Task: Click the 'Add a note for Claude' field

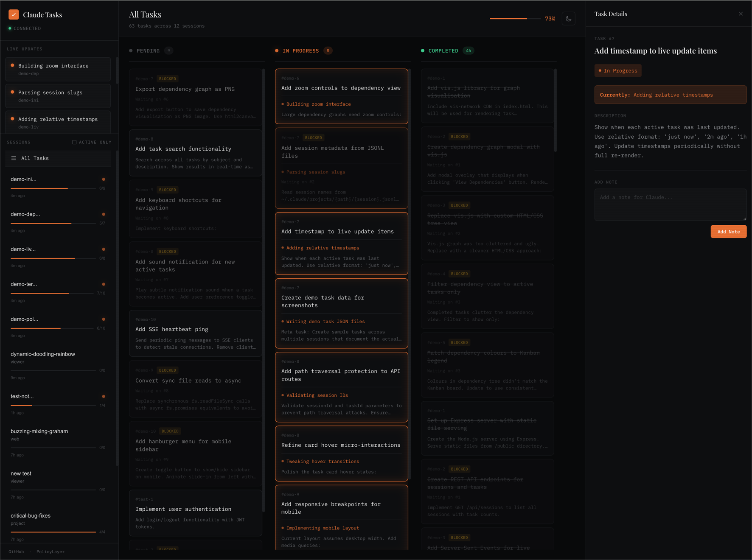Action: coord(670,204)
